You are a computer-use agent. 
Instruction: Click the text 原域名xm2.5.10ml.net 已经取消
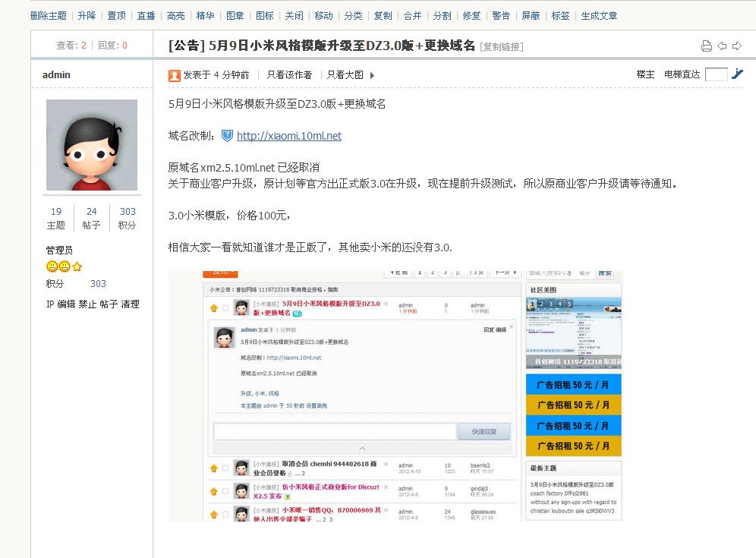pos(244,167)
